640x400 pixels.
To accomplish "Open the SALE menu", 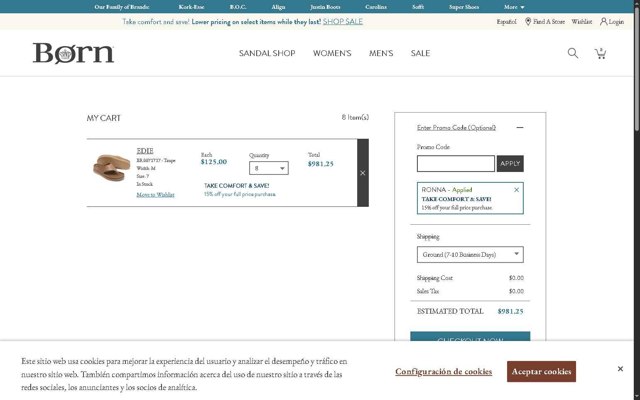I will click(420, 53).
